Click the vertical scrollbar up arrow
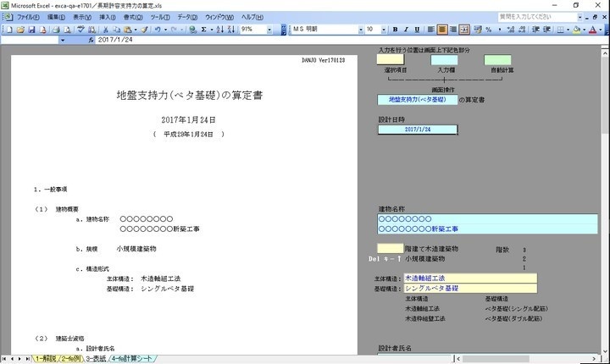The width and height of the screenshot is (610, 364). click(605, 53)
